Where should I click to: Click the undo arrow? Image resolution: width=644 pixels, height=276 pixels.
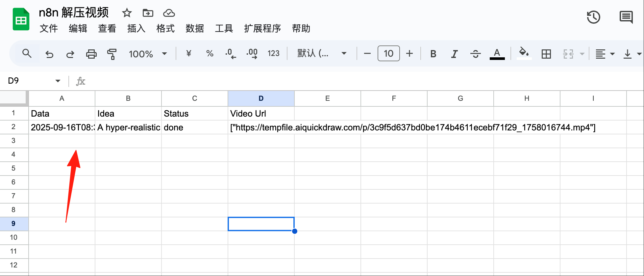(49, 54)
